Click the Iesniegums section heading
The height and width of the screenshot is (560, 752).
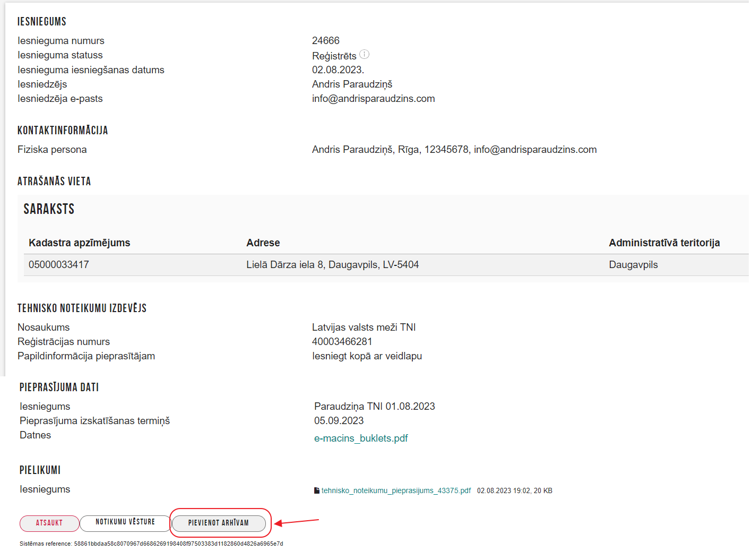coord(42,21)
